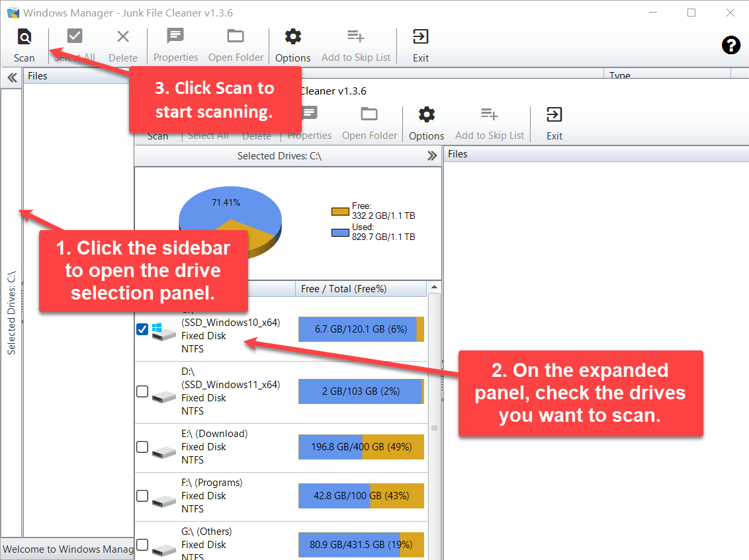
Task: Check the F:\ (Programs) drive checkbox
Action: (x=142, y=496)
